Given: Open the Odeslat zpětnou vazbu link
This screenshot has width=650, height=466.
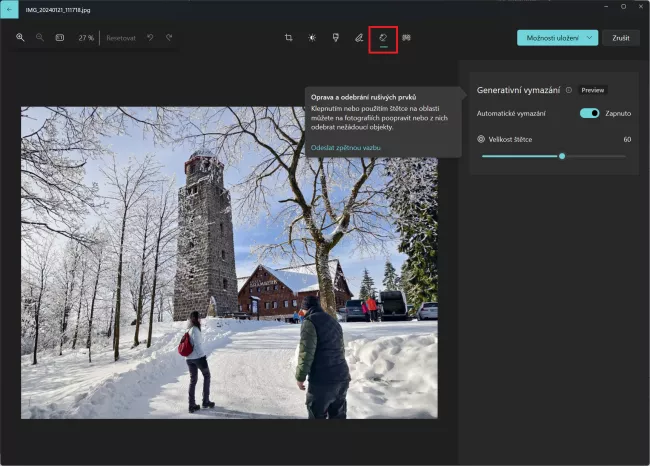Looking at the screenshot, I should 345,147.
